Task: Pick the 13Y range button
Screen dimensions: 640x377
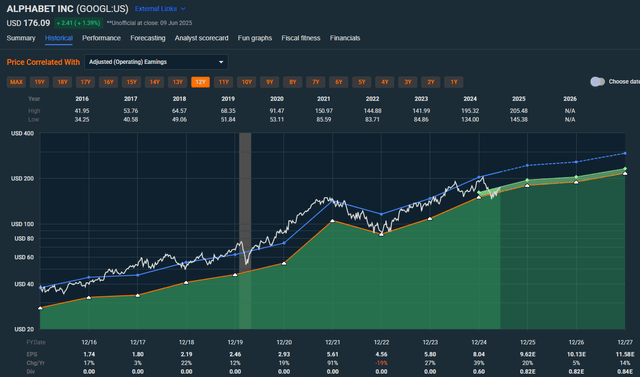Action: point(178,82)
